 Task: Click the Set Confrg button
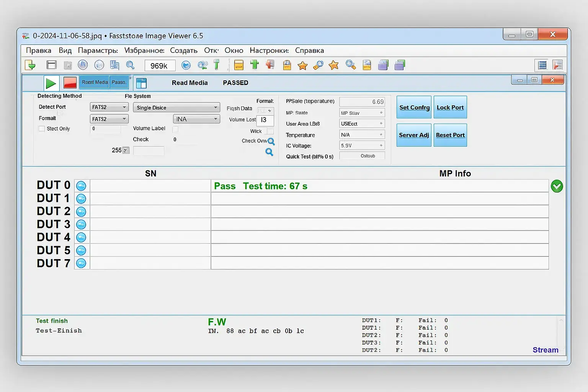414,107
